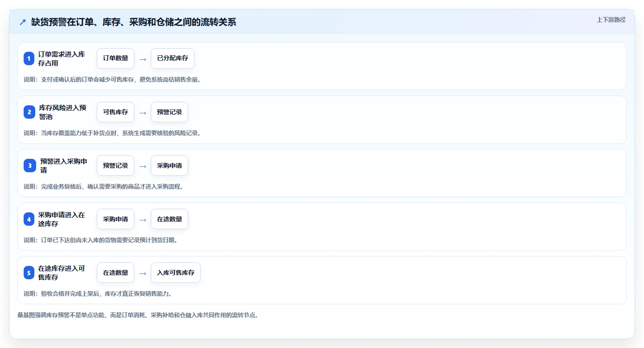Click the arrow icon beside the panel title
Screen dimensions: 644x348
(23, 22)
